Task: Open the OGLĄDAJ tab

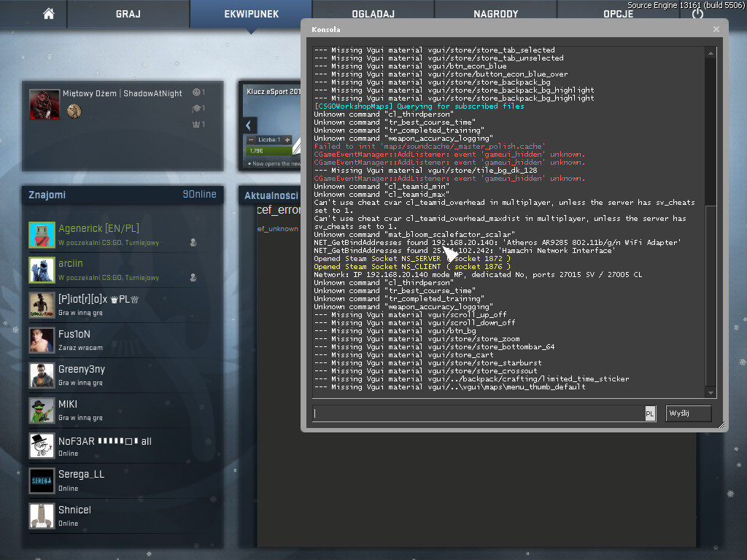Action: (x=373, y=14)
